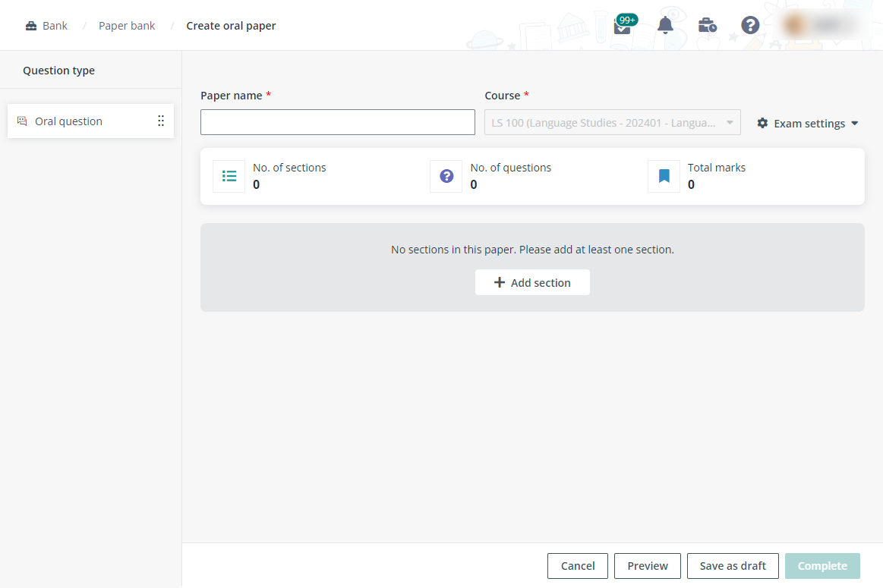
Task: Go to Paper bank breadcrumb
Action: 127,26
